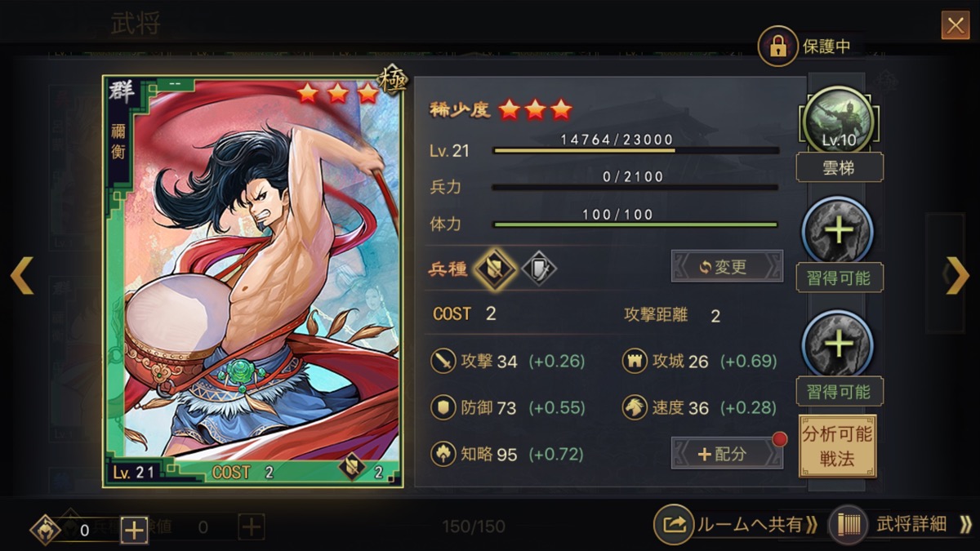Add currency with the bottom-left plus button
980x551 pixels.
(134, 530)
